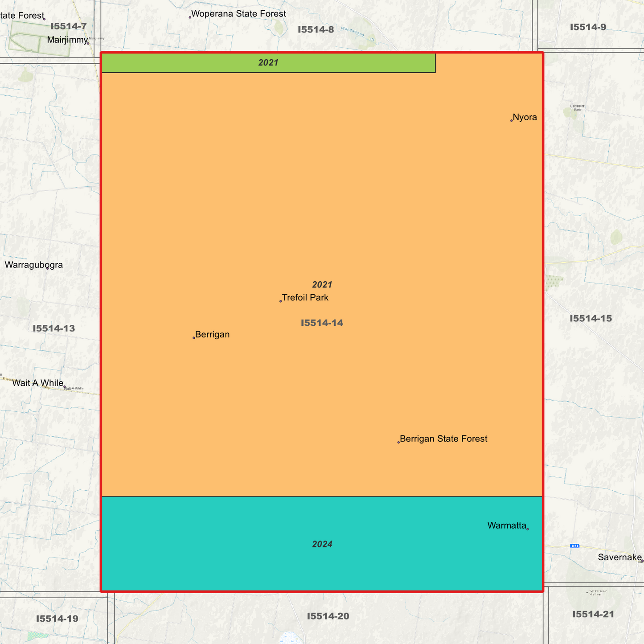Click the I5514-13 map sheet label
The width and height of the screenshot is (644, 644).
(x=54, y=328)
